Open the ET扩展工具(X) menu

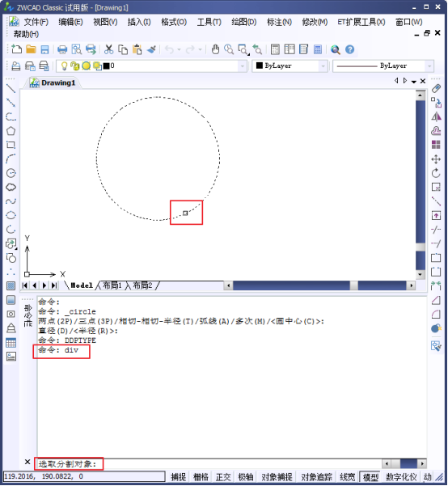pos(361,22)
